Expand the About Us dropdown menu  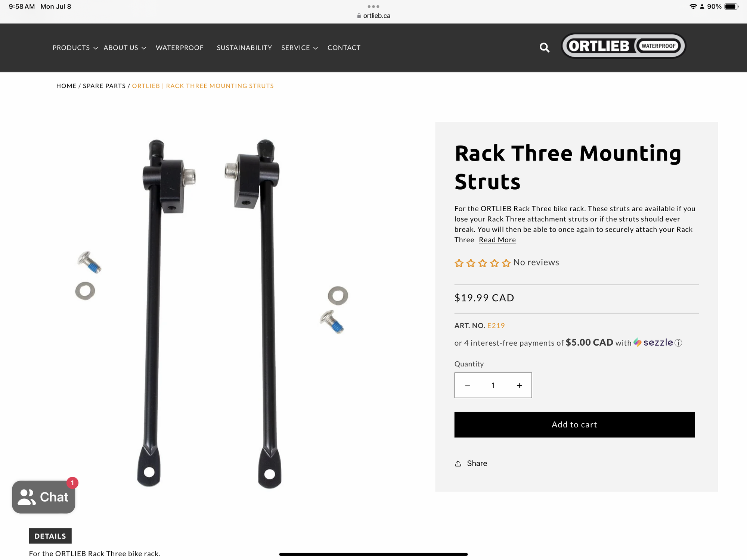pyautogui.click(x=125, y=48)
